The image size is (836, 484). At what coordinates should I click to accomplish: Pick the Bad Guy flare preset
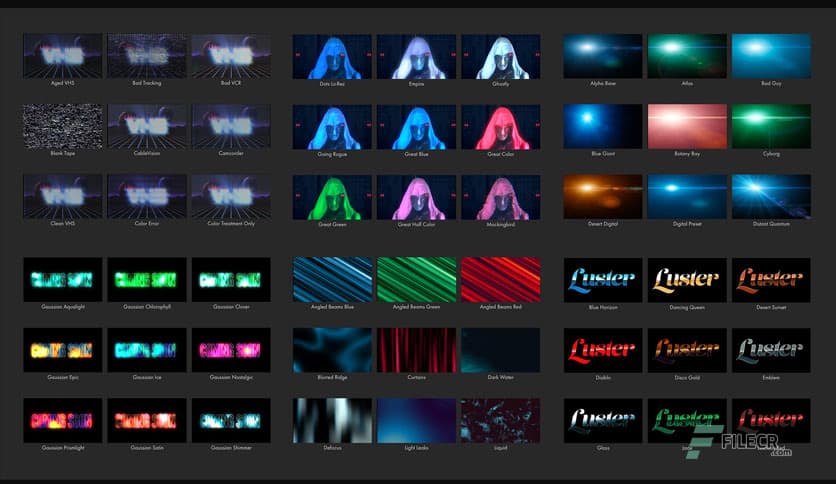771,56
